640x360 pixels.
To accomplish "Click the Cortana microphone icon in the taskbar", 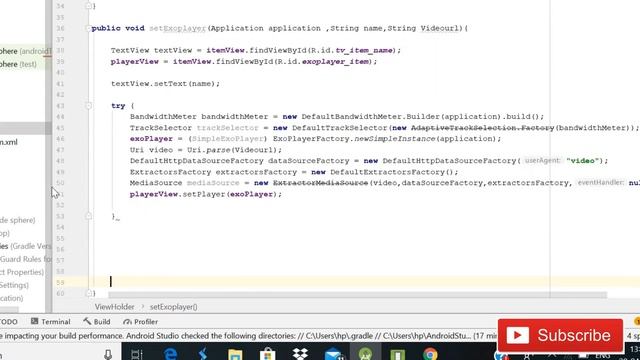I will [108, 354].
